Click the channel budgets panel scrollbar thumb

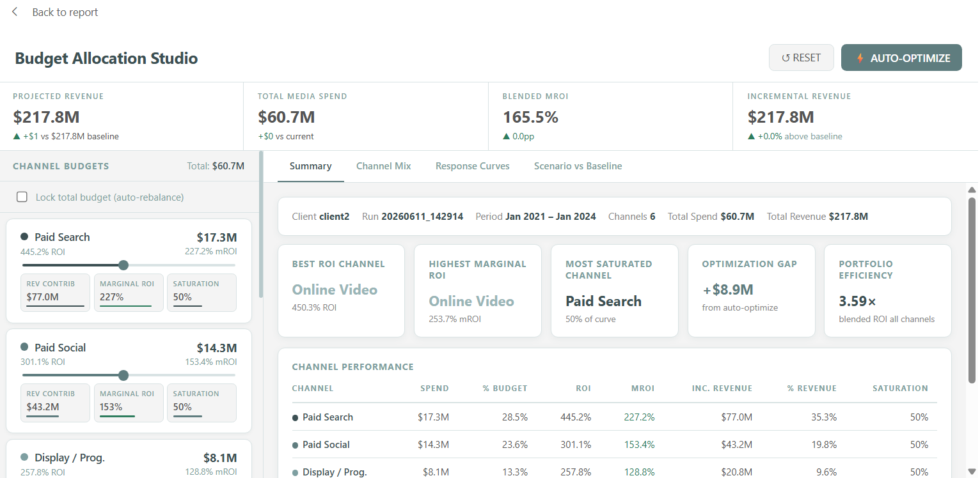tap(260, 224)
